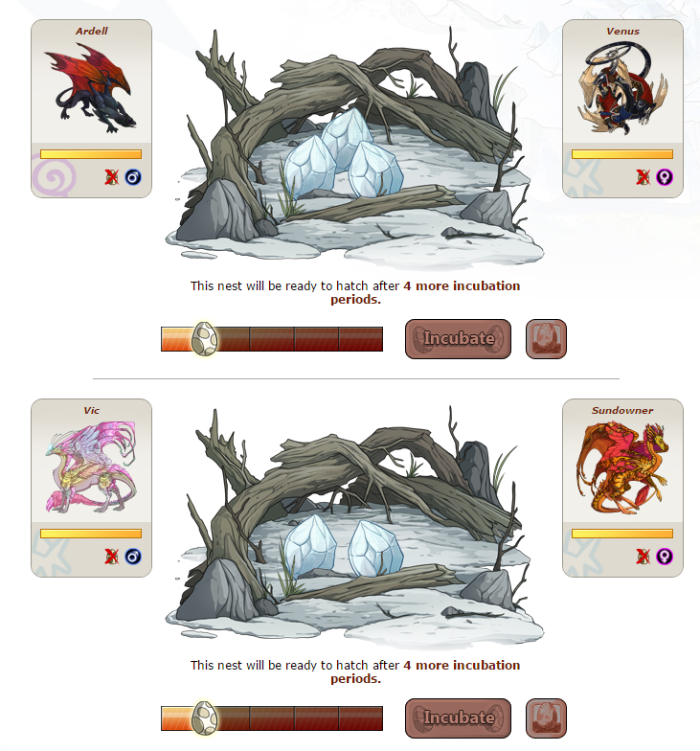
Task: Click Sundowner's crossed-out breeding status icon
Action: (644, 557)
